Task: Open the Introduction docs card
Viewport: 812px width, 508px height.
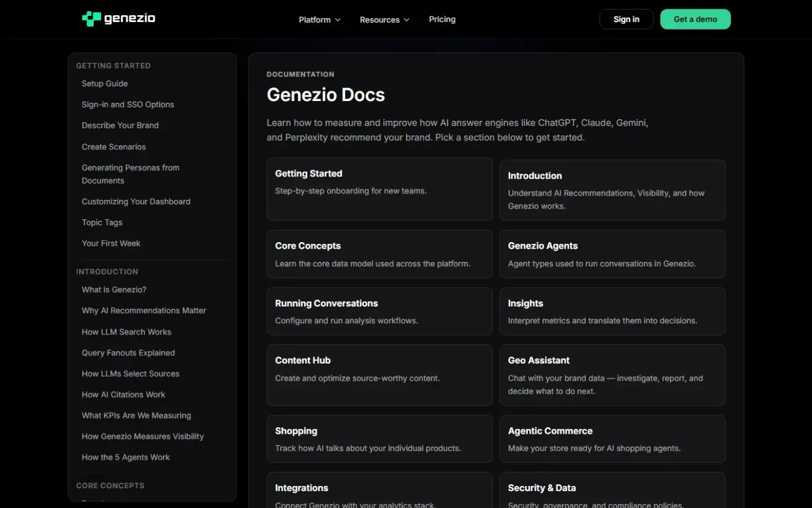Action: pos(612,190)
